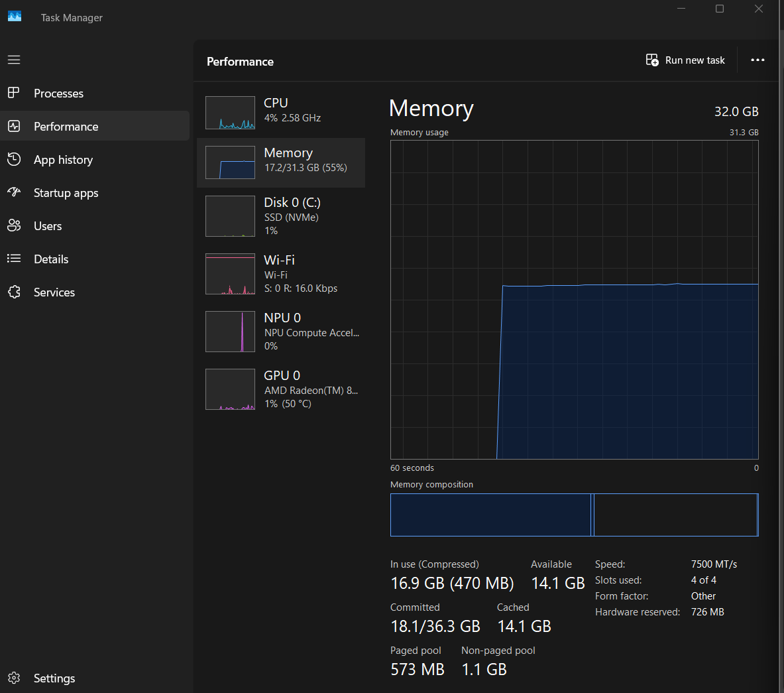Select the NPU 0 mini graph thumbnail
This screenshot has width=784, height=693.
point(230,331)
